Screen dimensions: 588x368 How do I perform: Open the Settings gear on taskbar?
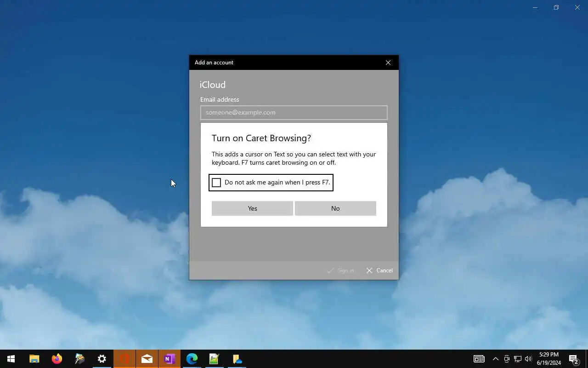tap(102, 359)
